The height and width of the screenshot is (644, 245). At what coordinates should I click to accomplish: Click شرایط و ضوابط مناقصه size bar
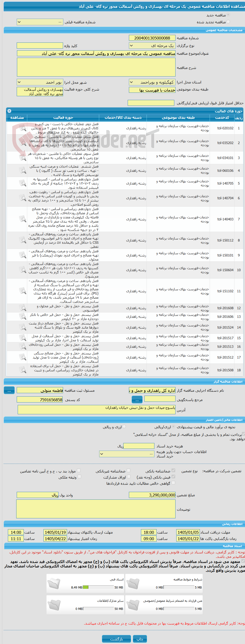[x=179, y=587]
